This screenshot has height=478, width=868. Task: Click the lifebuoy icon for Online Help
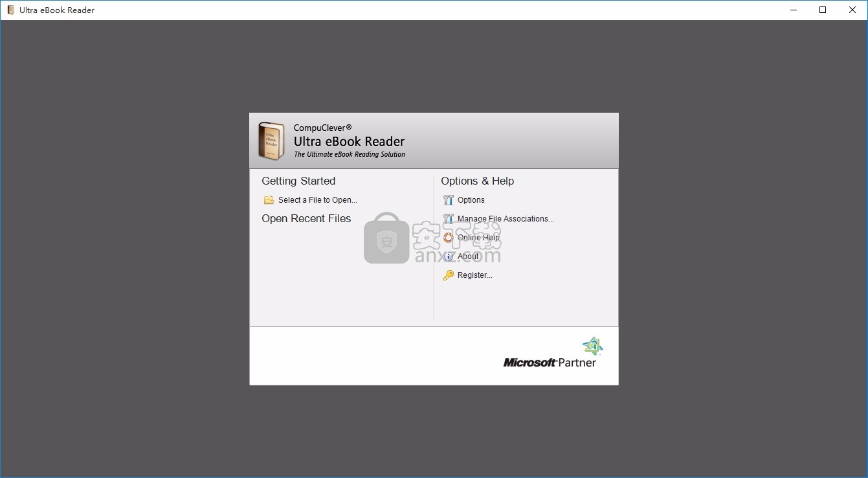tap(448, 238)
